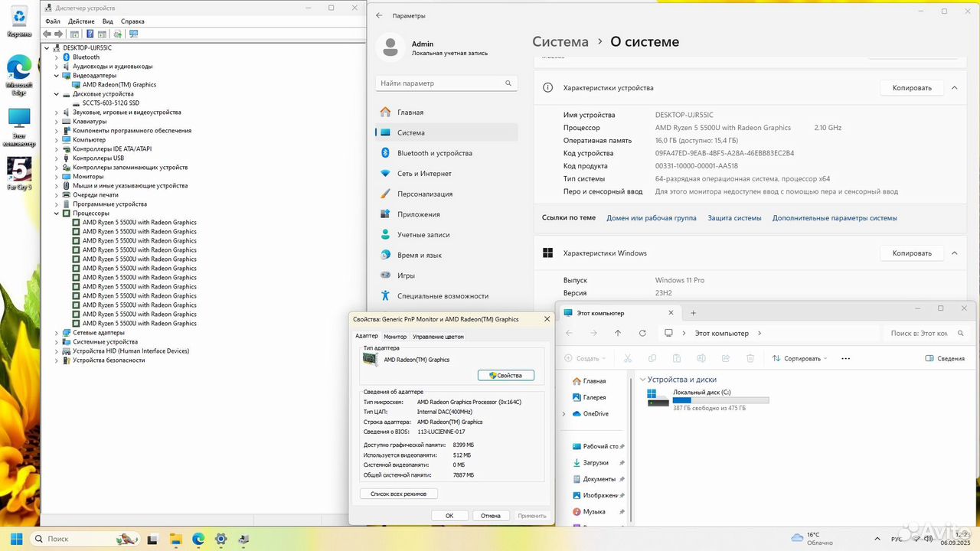Open the Справка menu
The width and height of the screenshot is (980, 551).
coord(132,21)
